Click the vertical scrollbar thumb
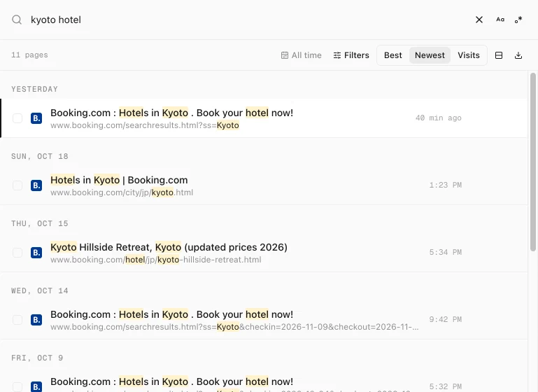This screenshot has width=538, height=392. (533, 162)
